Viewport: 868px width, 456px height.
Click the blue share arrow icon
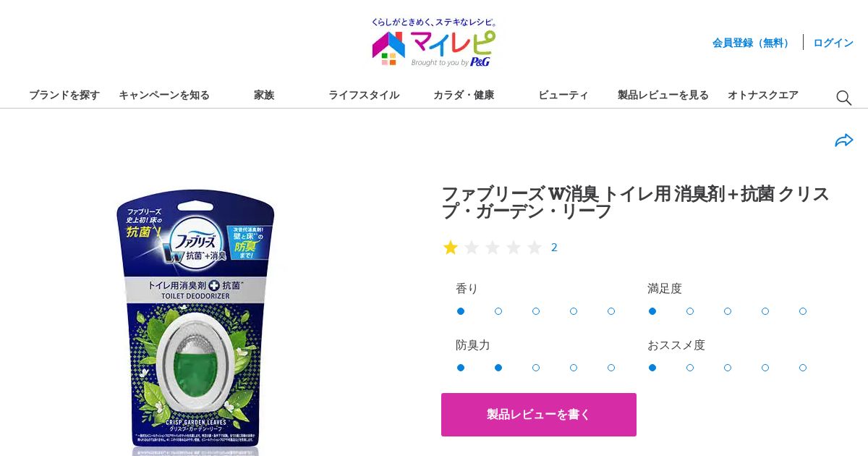pos(844,140)
